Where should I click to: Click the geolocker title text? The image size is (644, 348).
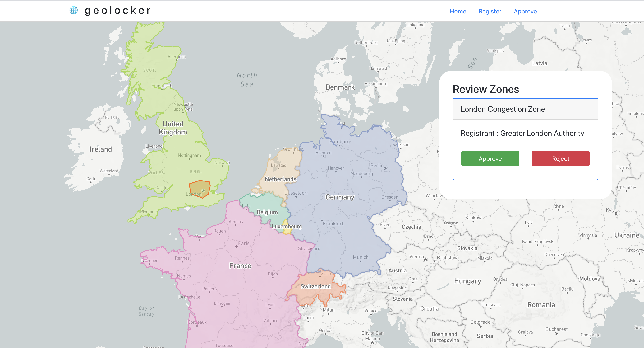coord(117,11)
